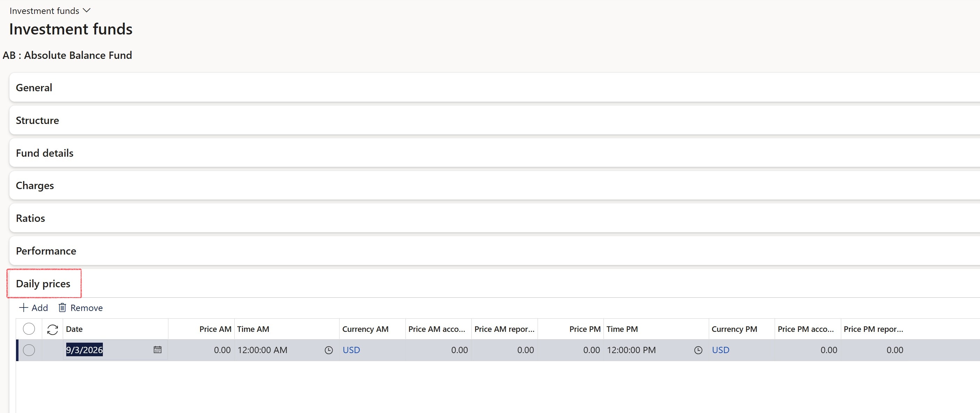980x413 pixels.
Task: Open the clock icon for Time PM
Action: point(698,350)
